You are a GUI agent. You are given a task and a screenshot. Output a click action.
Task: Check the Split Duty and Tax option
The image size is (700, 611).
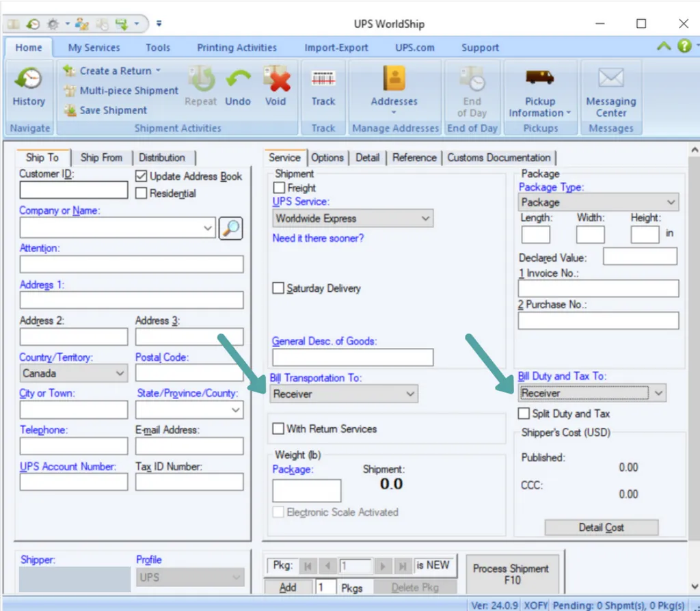[524, 413]
